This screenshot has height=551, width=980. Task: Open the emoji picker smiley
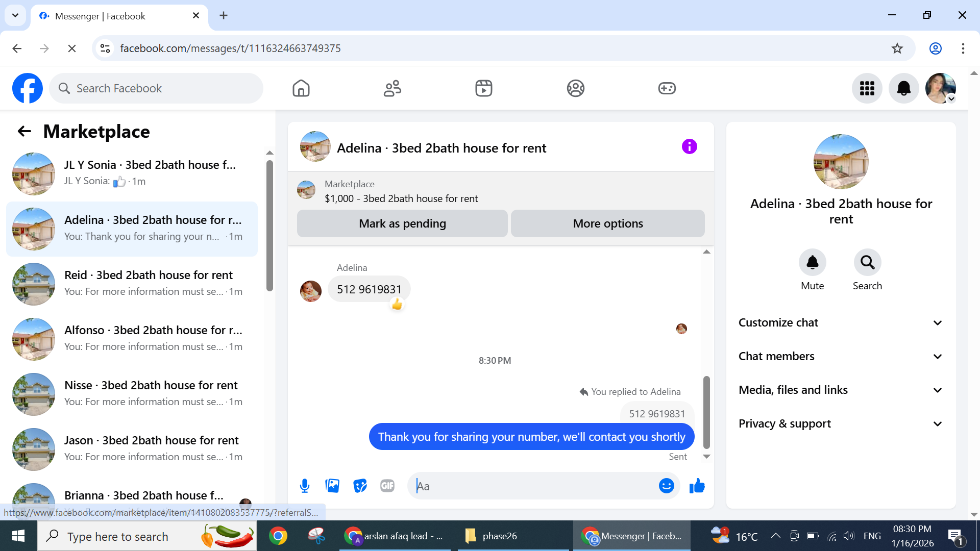tap(666, 486)
